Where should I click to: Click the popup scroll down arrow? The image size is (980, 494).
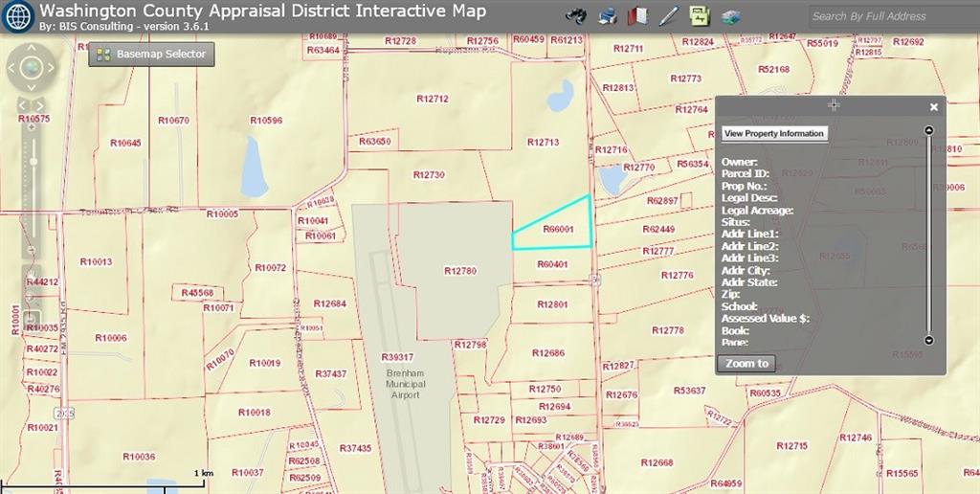point(928,340)
